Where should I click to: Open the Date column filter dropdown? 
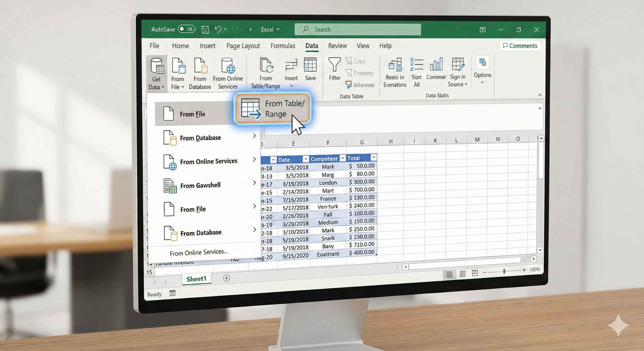click(306, 159)
